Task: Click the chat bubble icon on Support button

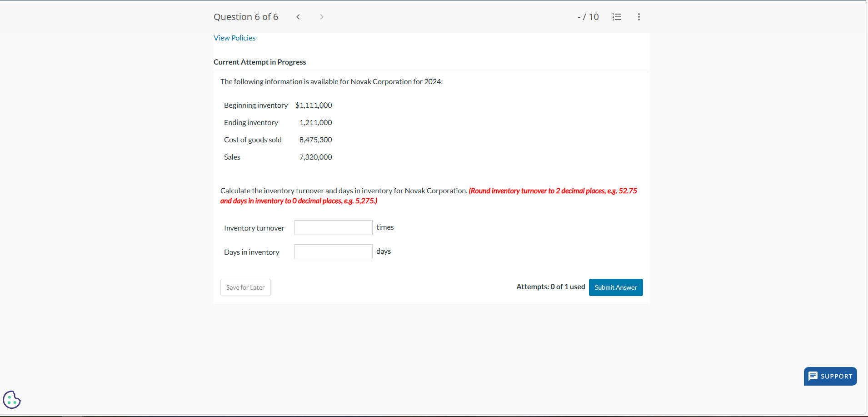Action: click(x=814, y=376)
